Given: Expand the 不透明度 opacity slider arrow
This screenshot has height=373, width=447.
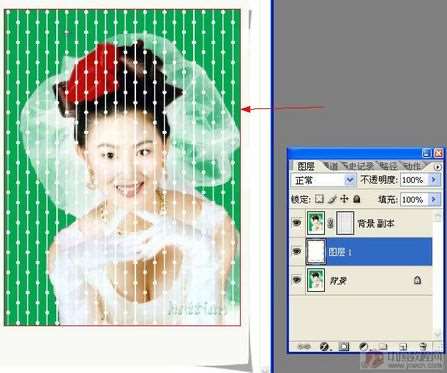Looking at the screenshot, I should click(x=434, y=180).
